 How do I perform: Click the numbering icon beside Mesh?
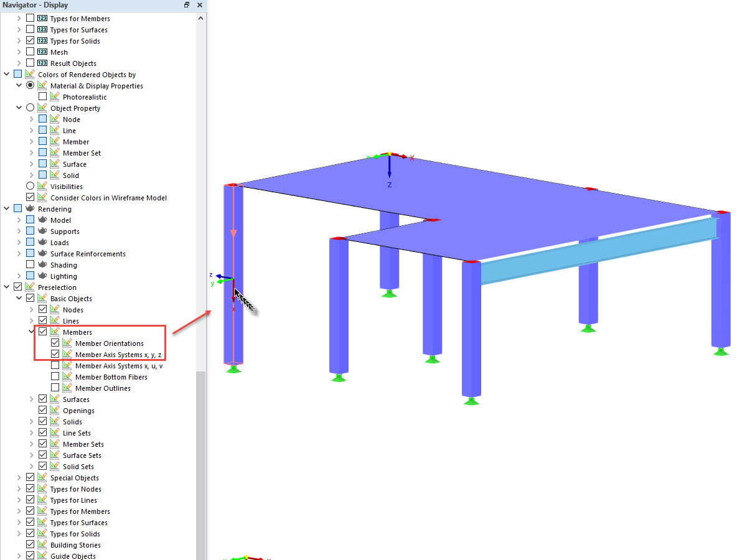tap(42, 52)
